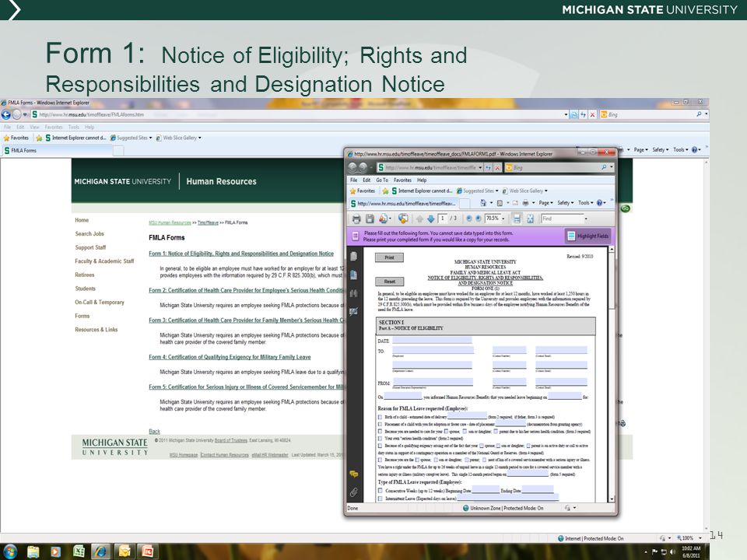
Task: Open the Safety dropdown in the PDF window
Action: (566, 203)
